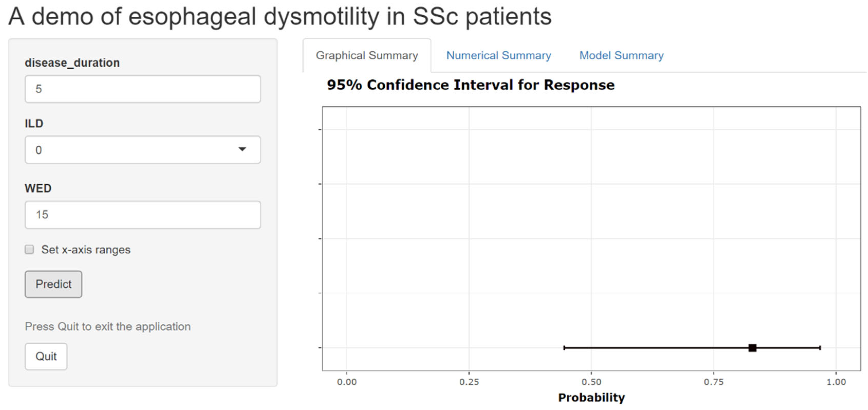Click the 0.75 x-axis tick label

[713, 382]
